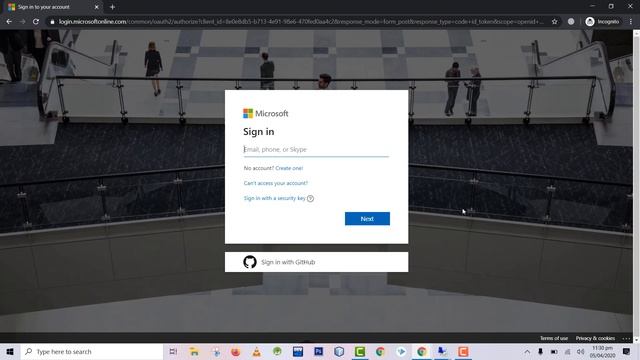Screen dimensions: 640x360
Task: Click the Incognito profile indicator
Action: [602, 22]
